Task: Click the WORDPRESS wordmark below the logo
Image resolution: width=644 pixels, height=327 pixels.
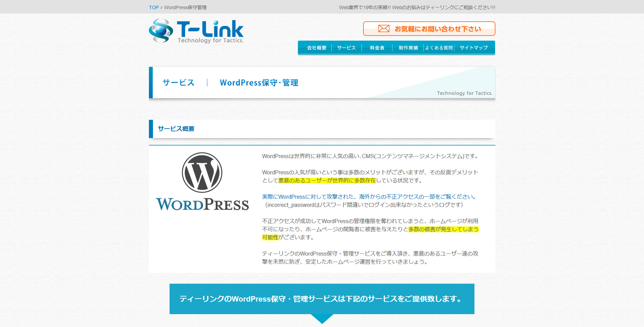Action: click(202, 204)
